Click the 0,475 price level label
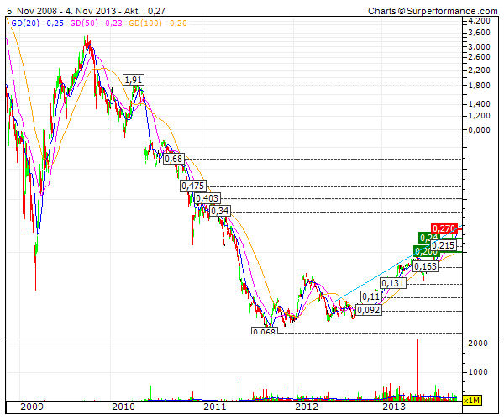This screenshot has width=504, height=420. tap(193, 186)
